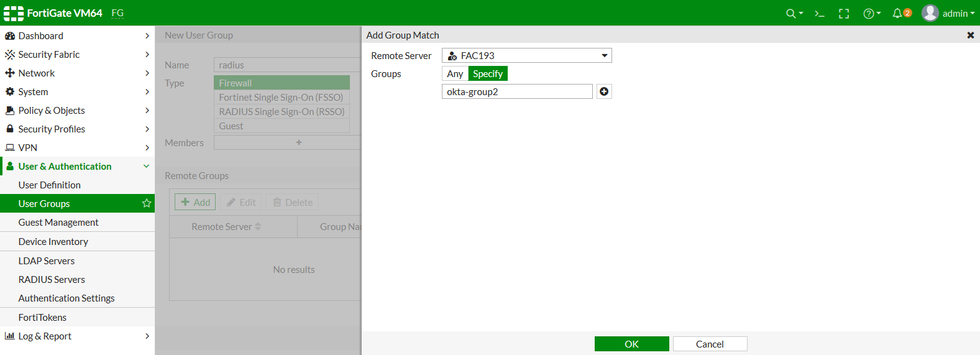Expand the Security Profiles chevron
980x355 pixels.
[147, 129]
